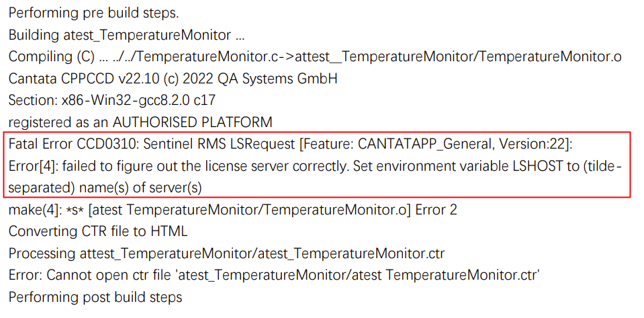
Task: Select the "Converting CTR file to HTML" line
Action: click(98, 231)
